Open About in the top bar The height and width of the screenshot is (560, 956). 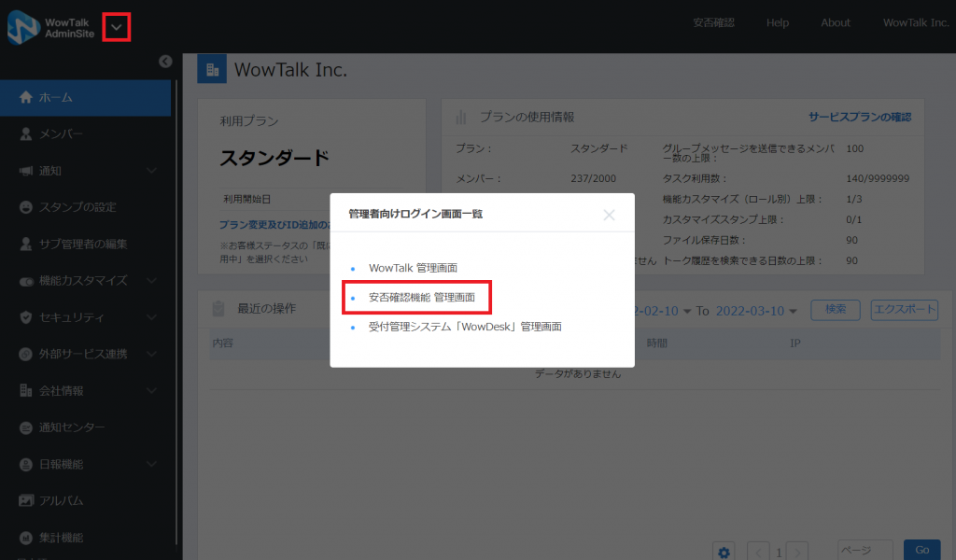(x=836, y=22)
